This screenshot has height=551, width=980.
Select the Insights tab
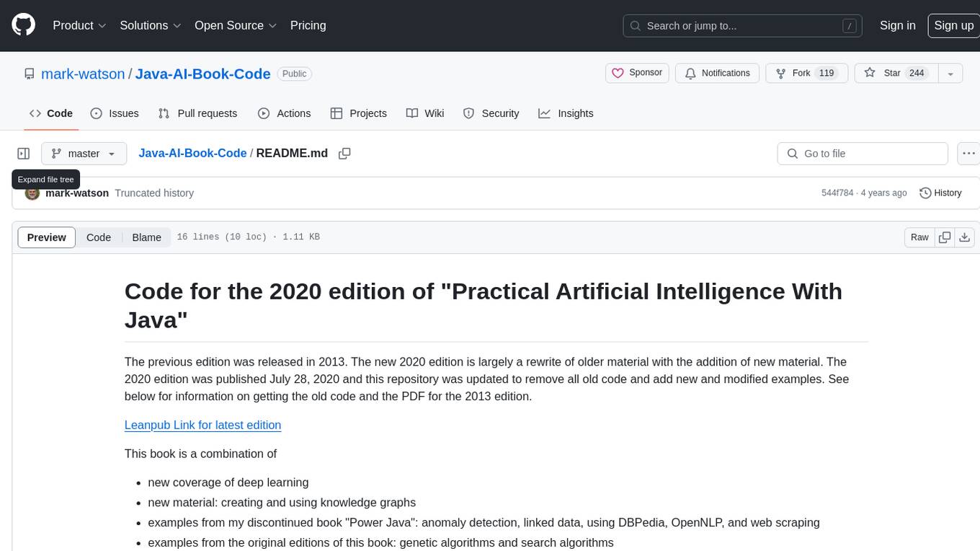pos(566,113)
